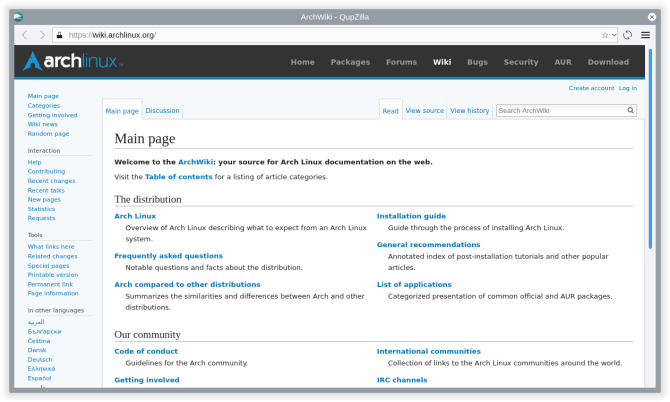Open Home in the Arch navigation bar
This screenshot has height=402, width=670.
(303, 62)
